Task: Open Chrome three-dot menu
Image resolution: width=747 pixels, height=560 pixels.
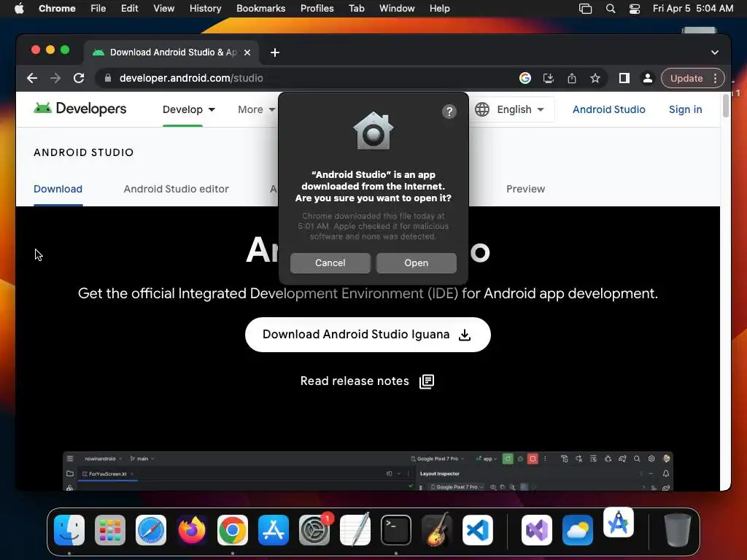Action: pyautogui.click(x=715, y=78)
